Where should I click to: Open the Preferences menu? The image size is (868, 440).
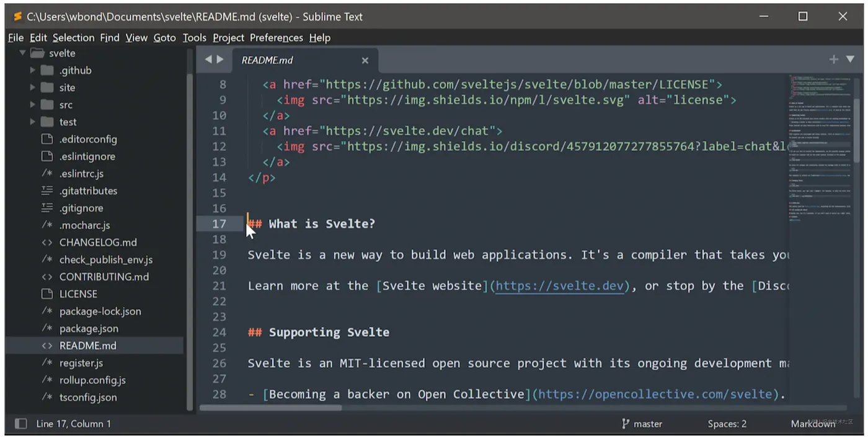click(277, 38)
